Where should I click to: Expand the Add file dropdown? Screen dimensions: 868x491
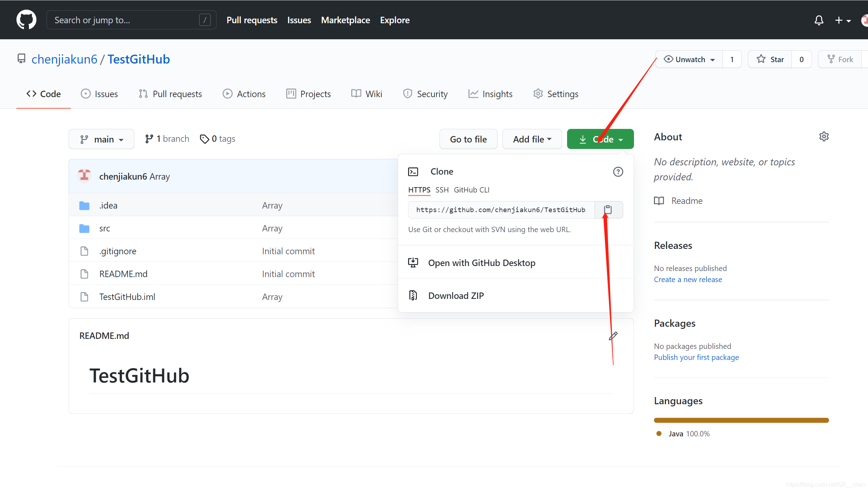[x=532, y=139]
